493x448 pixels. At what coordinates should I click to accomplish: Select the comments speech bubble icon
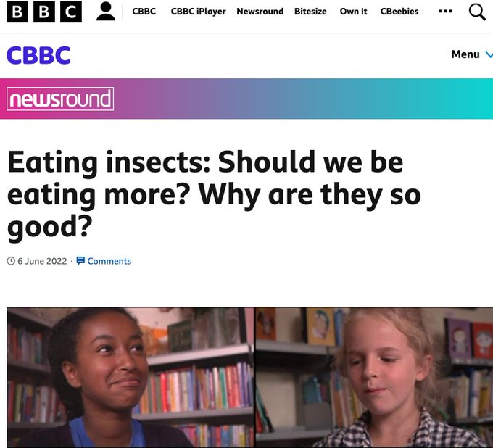(x=80, y=261)
